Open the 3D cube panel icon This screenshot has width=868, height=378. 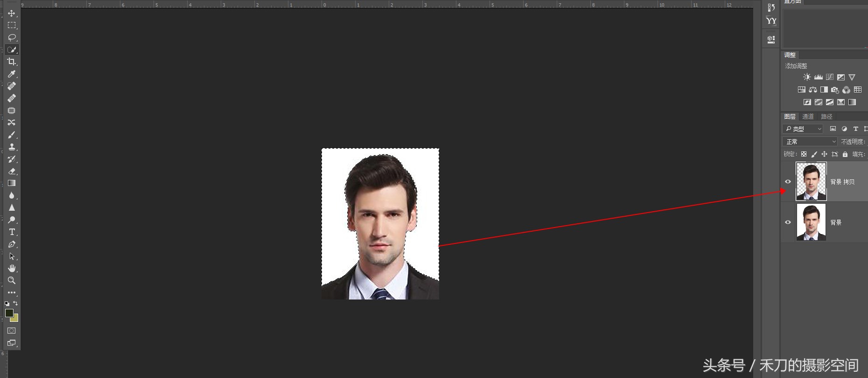coord(771,40)
